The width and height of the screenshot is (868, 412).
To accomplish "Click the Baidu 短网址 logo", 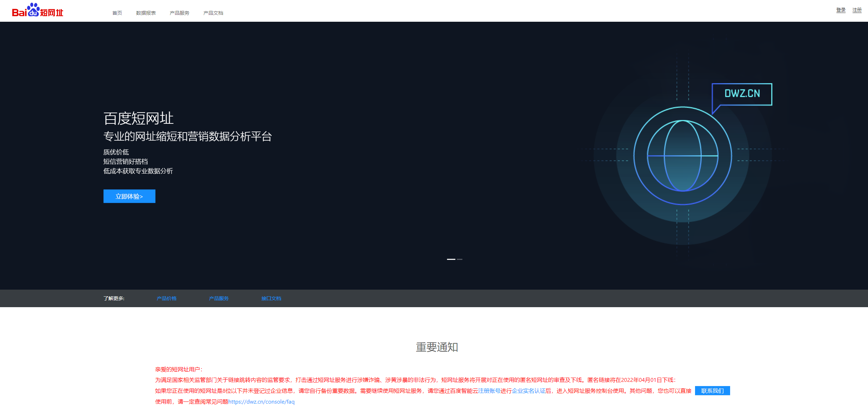I will pos(38,11).
